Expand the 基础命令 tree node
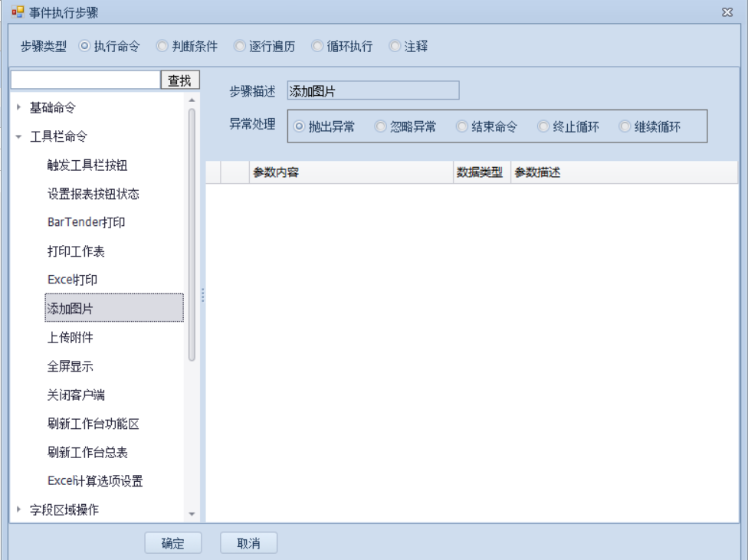 18,108
